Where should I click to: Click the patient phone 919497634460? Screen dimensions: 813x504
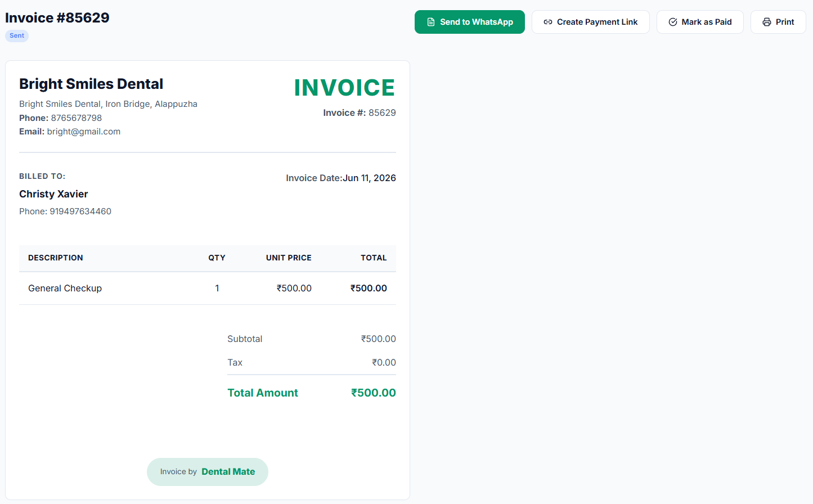[80, 211]
